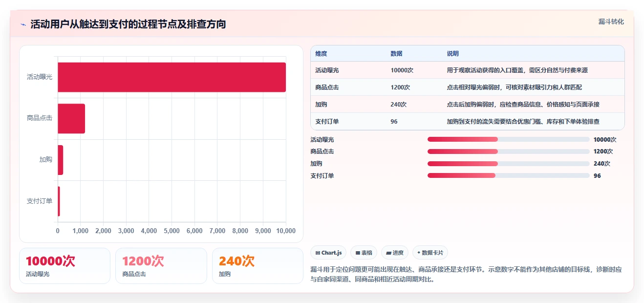This screenshot has width=644, height=303.
Task: Click the 活动曝光 bar in chart
Action: [x=172, y=77]
